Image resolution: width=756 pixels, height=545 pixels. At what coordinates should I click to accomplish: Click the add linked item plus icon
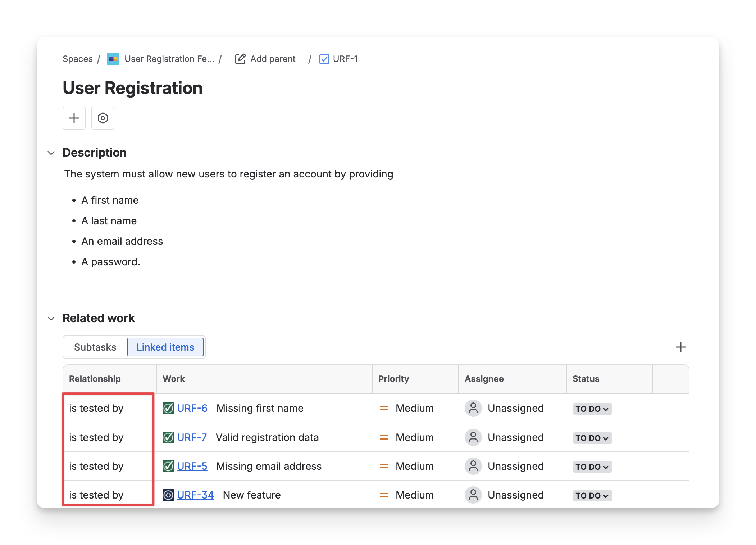pos(680,347)
